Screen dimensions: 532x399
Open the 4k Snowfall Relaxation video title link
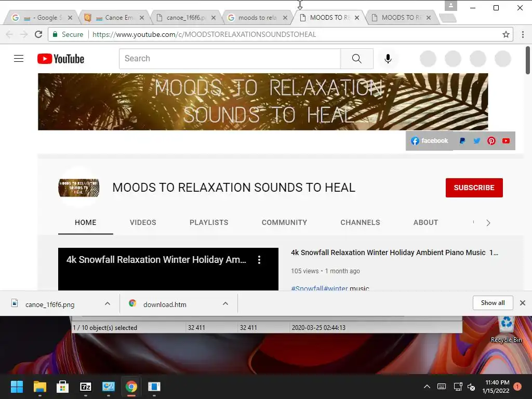click(394, 252)
